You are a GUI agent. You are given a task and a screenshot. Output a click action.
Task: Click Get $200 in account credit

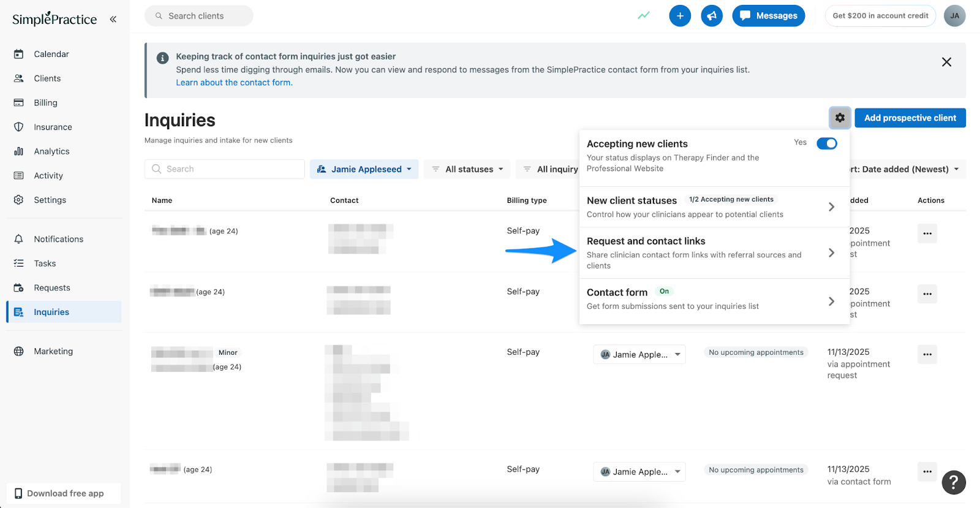[x=880, y=16]
